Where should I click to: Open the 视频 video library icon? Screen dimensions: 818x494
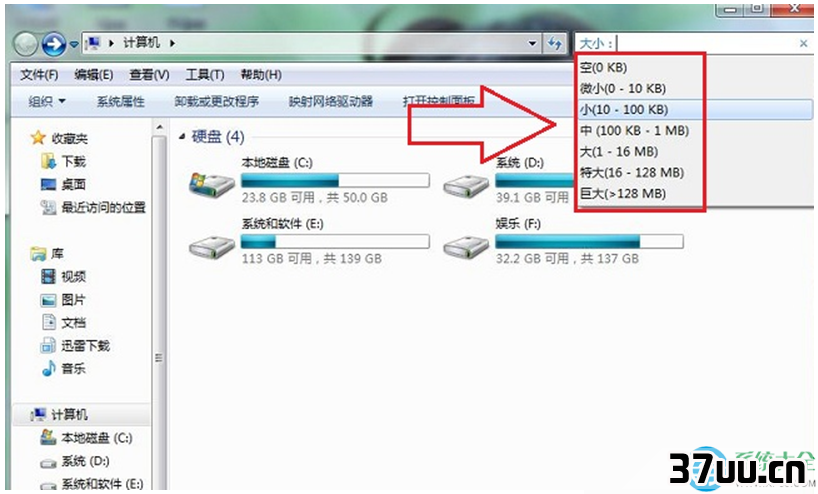(x=48, y=276)
